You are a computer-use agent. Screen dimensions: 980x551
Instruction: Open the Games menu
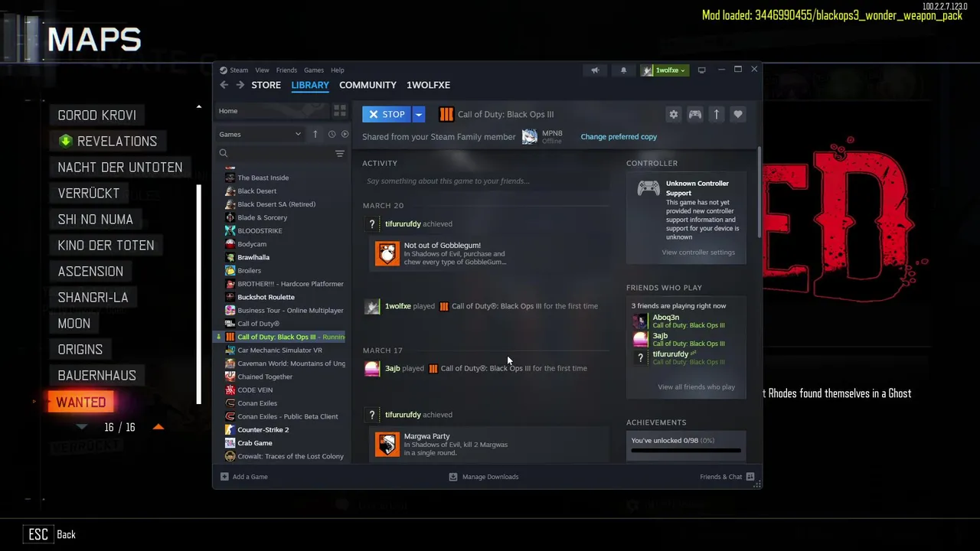[x=314, y=70]
